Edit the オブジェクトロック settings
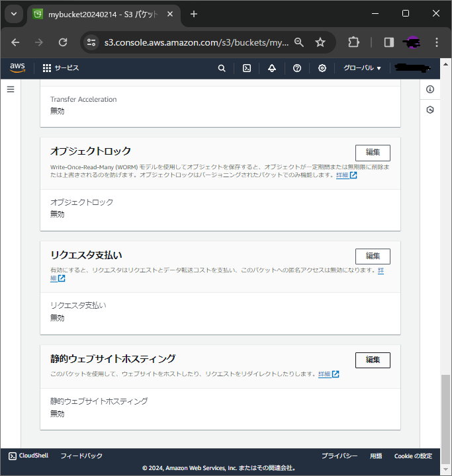The width and height of the screenshot is (452, 476). [373, 153]
